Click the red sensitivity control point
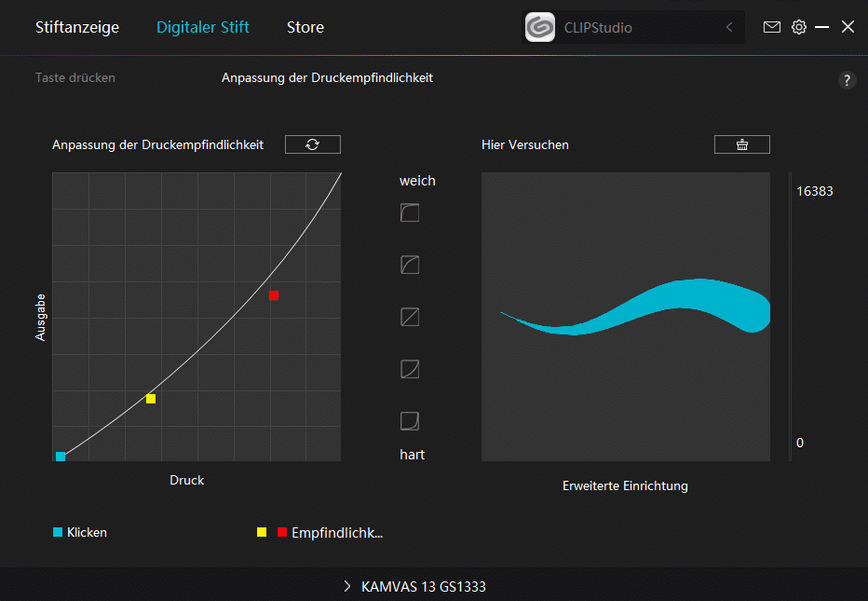The height and width of the screenshot is (601, 868). click(x=274, y=295)
